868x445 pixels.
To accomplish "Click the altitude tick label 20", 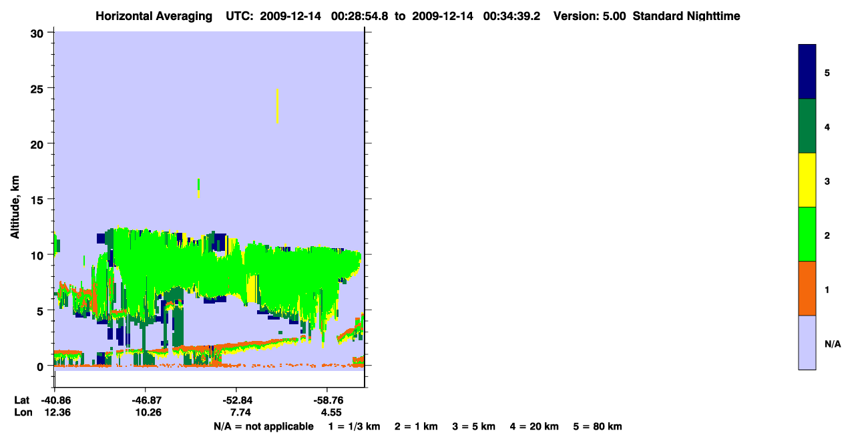I will click(39, 143).
